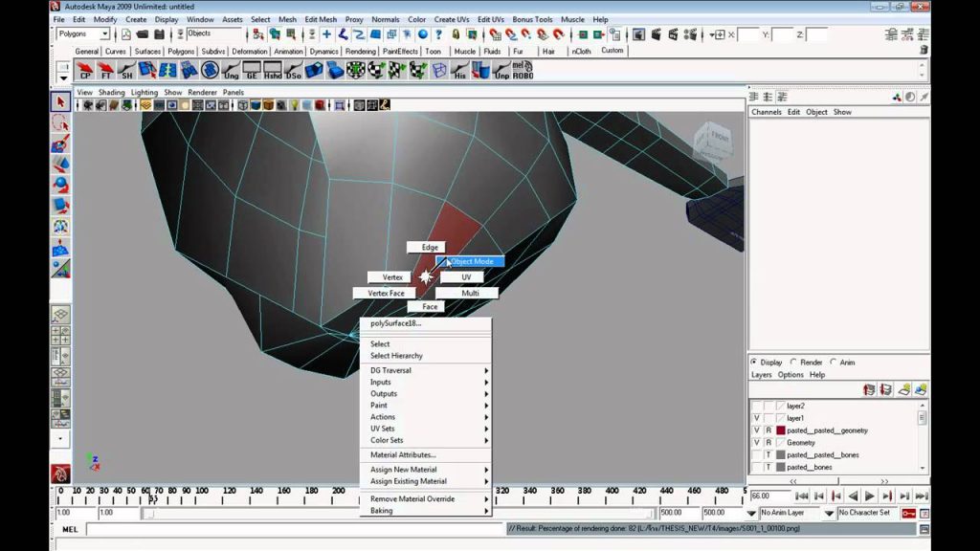This screenshot has height=551, width=980.
Task: Click the lock selection icon
Action: click(x=456, y=34)
